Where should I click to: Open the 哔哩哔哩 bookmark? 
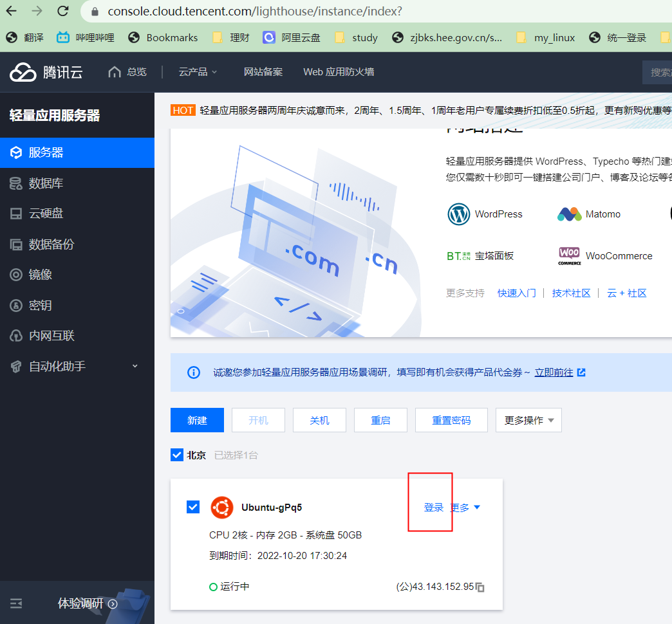point(86,38)
